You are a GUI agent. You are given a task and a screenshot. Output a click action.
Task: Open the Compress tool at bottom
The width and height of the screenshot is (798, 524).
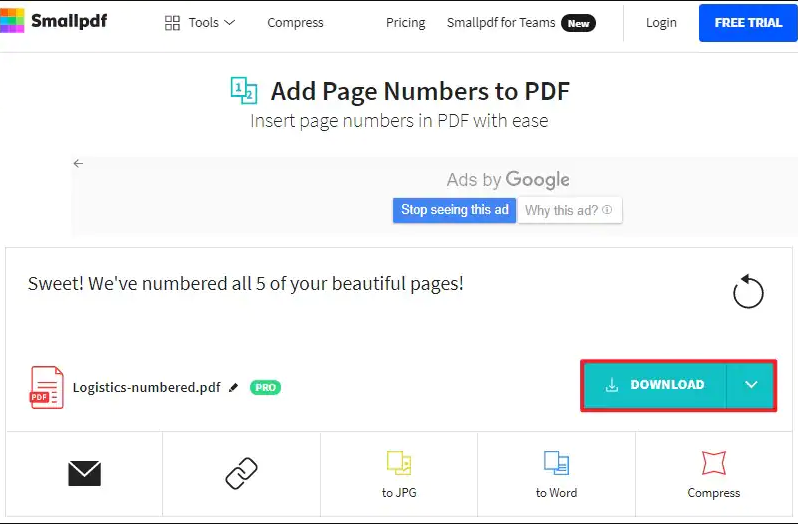pos(714,474)
